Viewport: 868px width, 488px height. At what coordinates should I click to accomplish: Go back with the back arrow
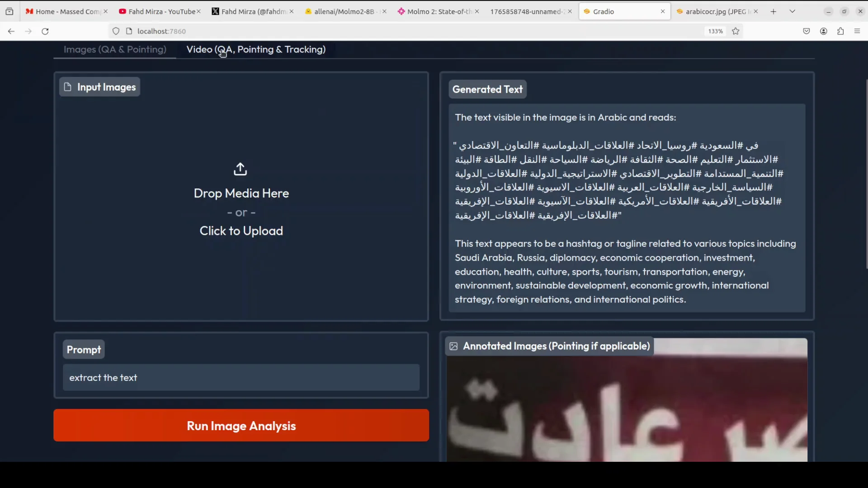11,31
